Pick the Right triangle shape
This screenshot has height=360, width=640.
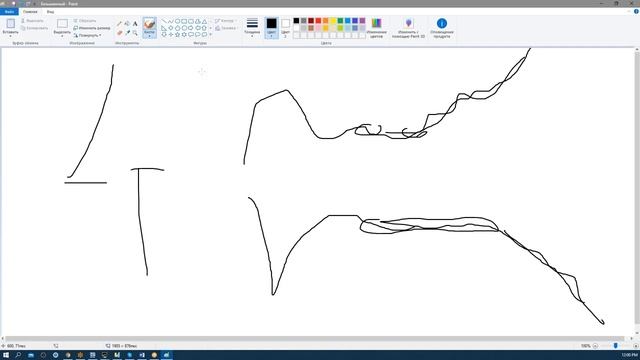[164, 28]
